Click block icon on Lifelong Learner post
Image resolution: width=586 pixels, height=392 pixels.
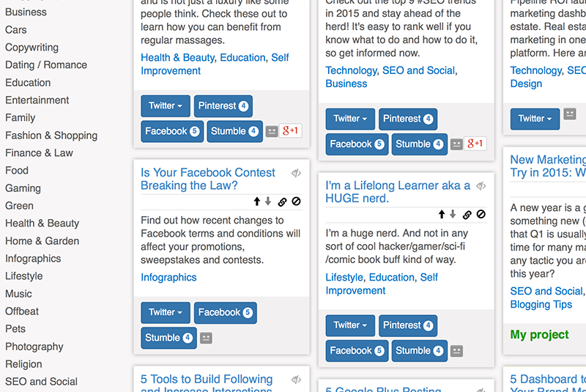(481, 214)
